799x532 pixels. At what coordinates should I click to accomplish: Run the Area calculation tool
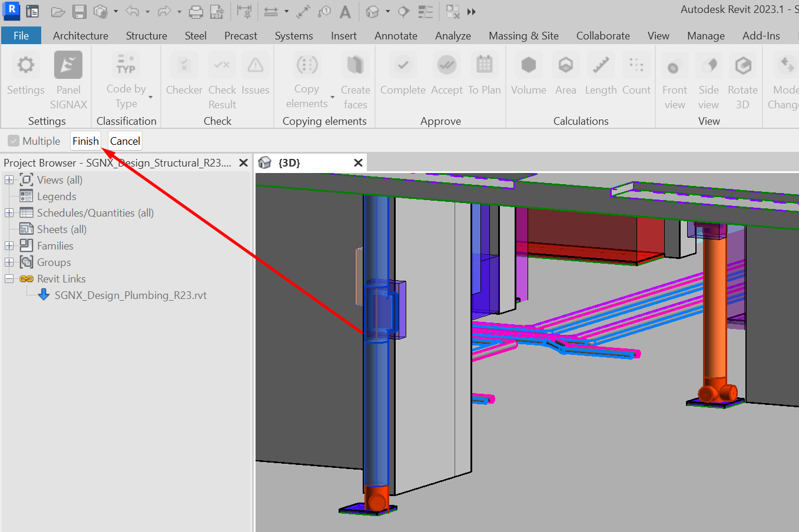point(566,74)
